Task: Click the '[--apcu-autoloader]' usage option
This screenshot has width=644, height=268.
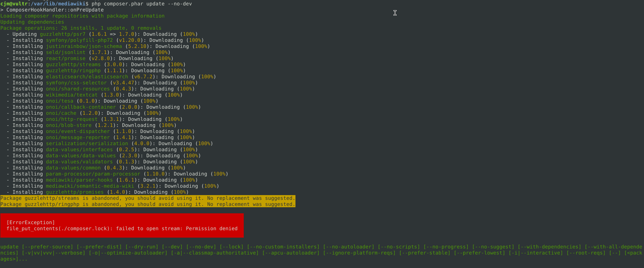Action: pyautogui.click(x=291, y=253)
